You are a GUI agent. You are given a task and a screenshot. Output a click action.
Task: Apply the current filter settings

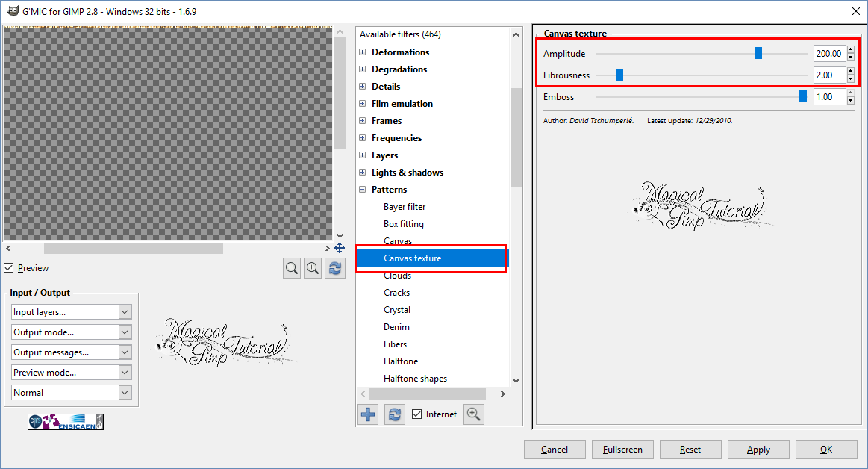click(758, 449)
